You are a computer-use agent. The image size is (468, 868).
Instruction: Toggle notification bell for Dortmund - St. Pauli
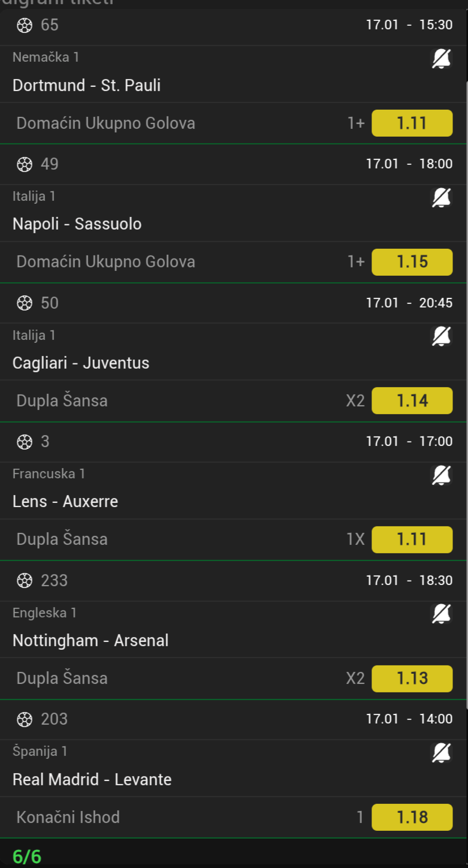(x=442, y=59)
